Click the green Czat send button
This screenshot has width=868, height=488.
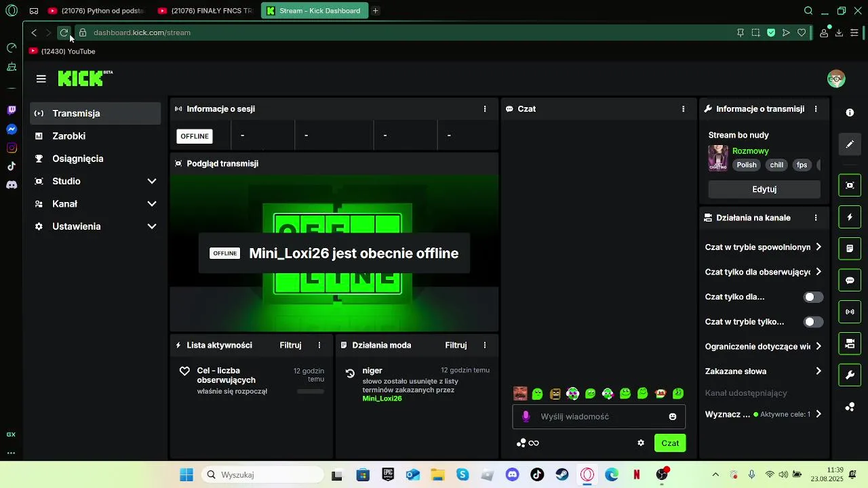click(670, 443)
